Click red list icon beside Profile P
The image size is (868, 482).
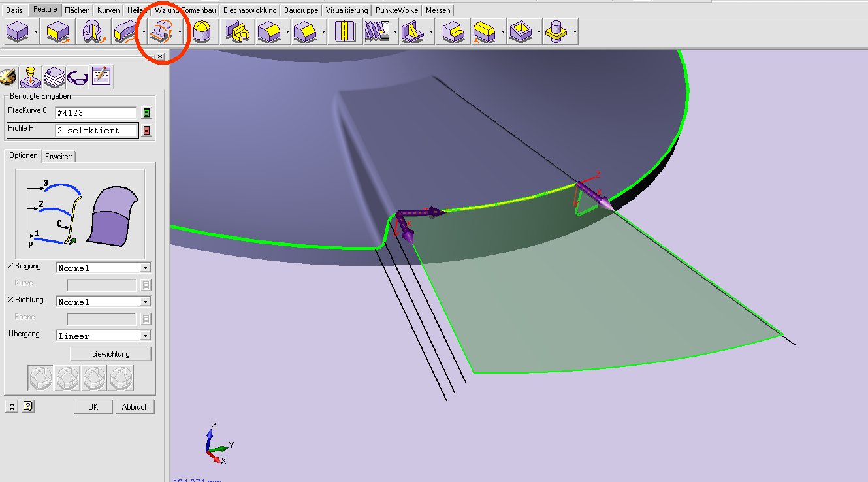pos(146,130)
